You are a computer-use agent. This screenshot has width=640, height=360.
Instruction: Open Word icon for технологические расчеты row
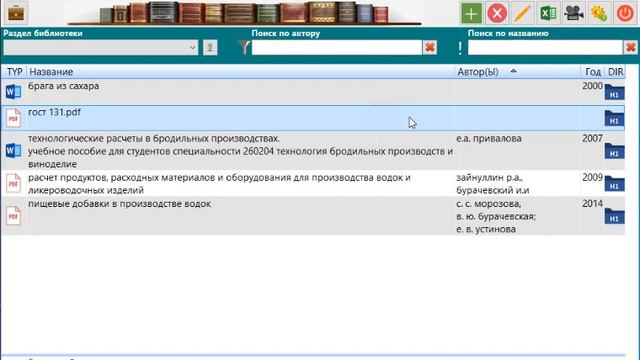[x=13, y=151]
